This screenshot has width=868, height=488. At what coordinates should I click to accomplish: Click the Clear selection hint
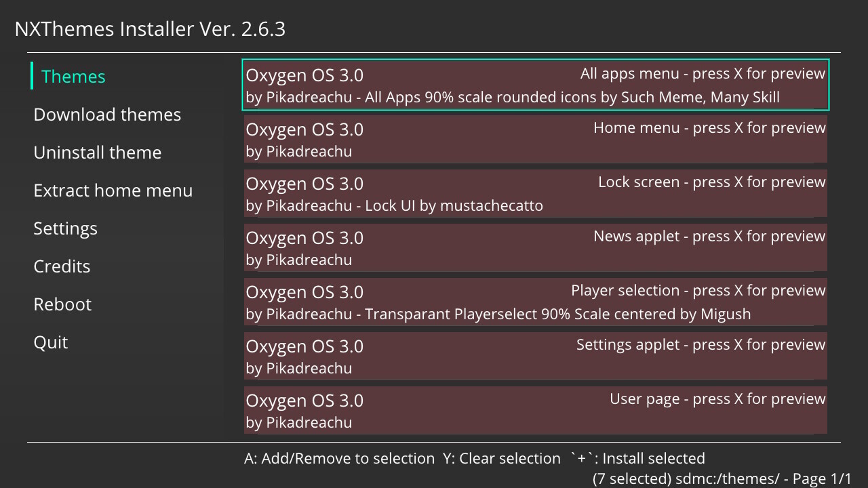click(x=502, y=459)
